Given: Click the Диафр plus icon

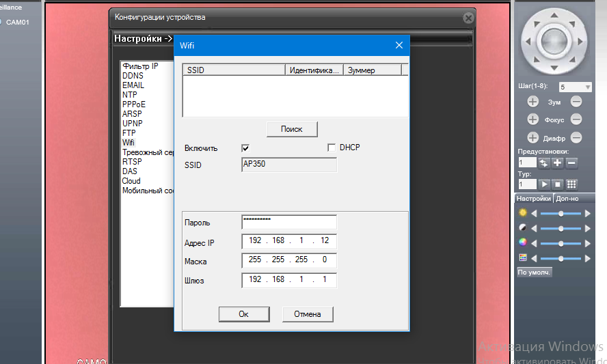Looking at the screenshot, I should click(x=533, y=137).
